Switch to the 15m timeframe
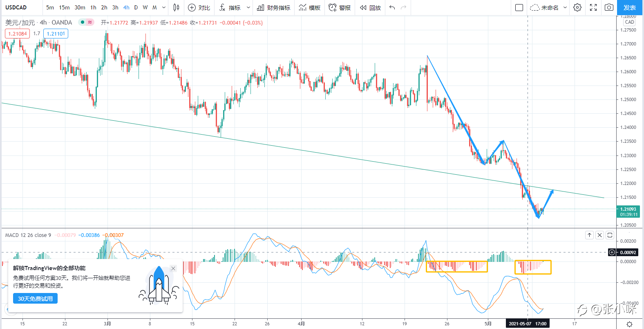This screenshot has height=329, width=644. (64, 7)
